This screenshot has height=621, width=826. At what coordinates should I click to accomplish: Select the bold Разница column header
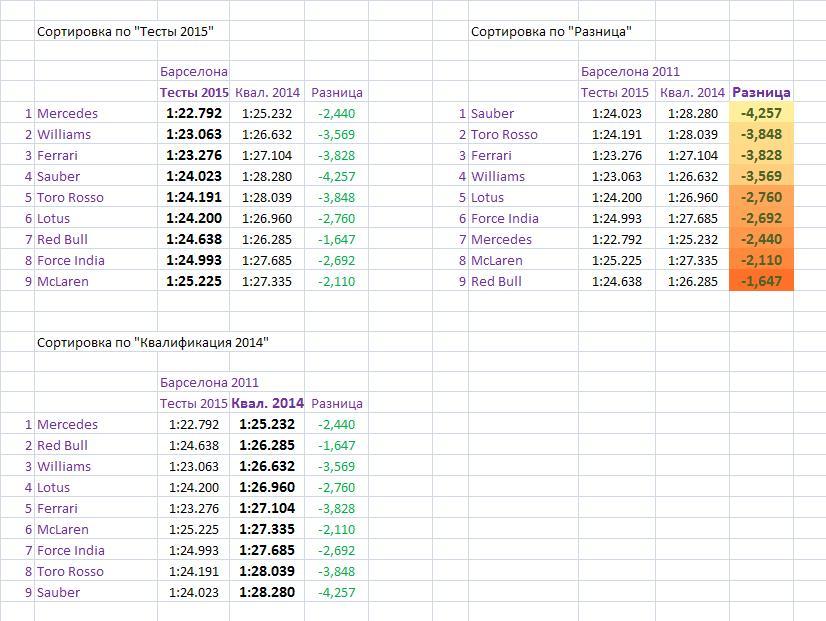pos(761,93)
